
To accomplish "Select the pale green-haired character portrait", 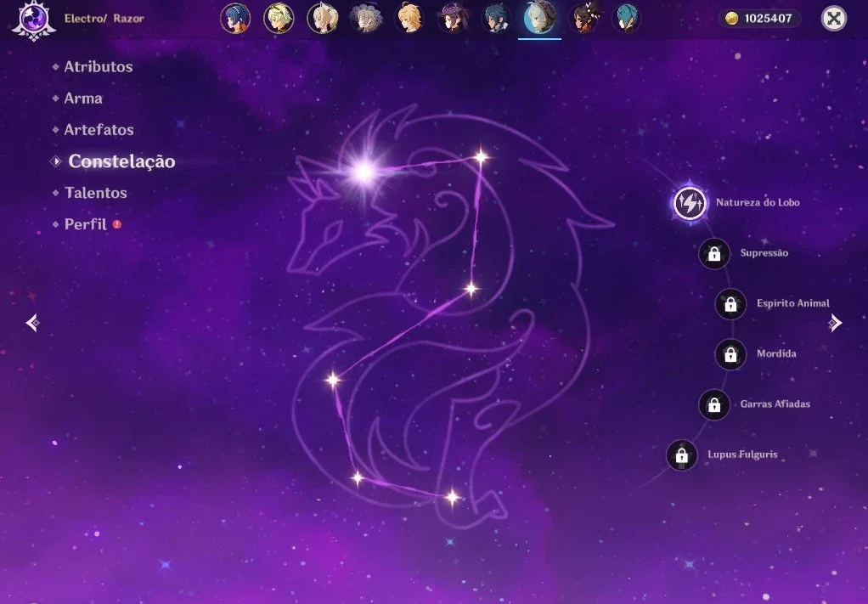I will (x=279, y=19).
